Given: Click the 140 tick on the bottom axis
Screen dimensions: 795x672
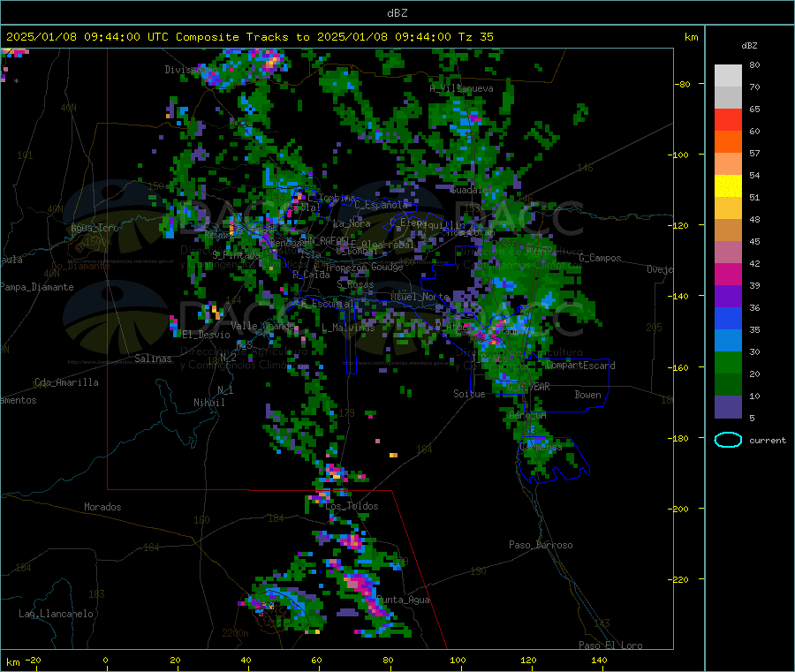Looking at the screenshot, I should (x=599, y=660).
